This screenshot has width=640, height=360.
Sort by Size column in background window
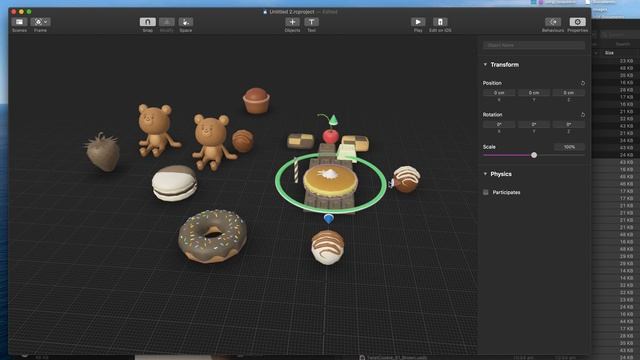[x=609, y=53]
